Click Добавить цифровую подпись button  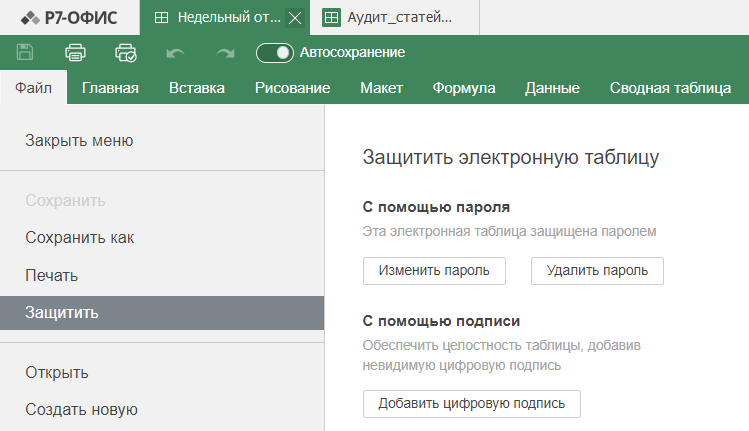coord(472,404)
